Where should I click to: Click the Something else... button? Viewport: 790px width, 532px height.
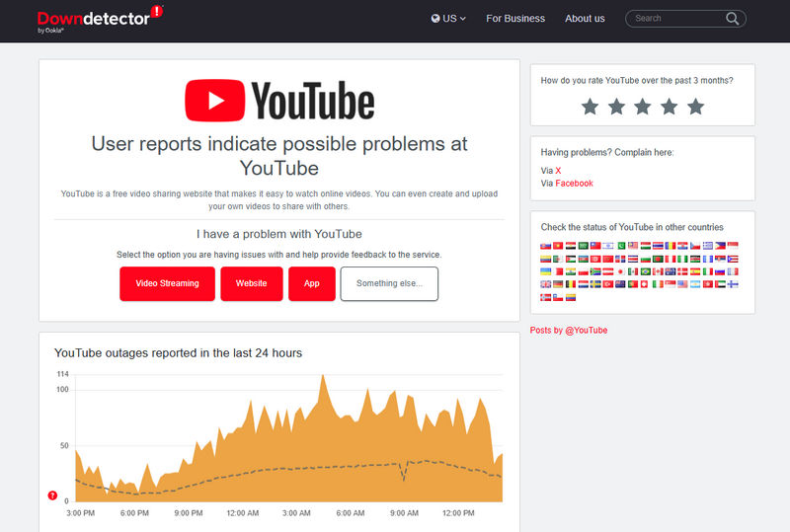point(389,283)
